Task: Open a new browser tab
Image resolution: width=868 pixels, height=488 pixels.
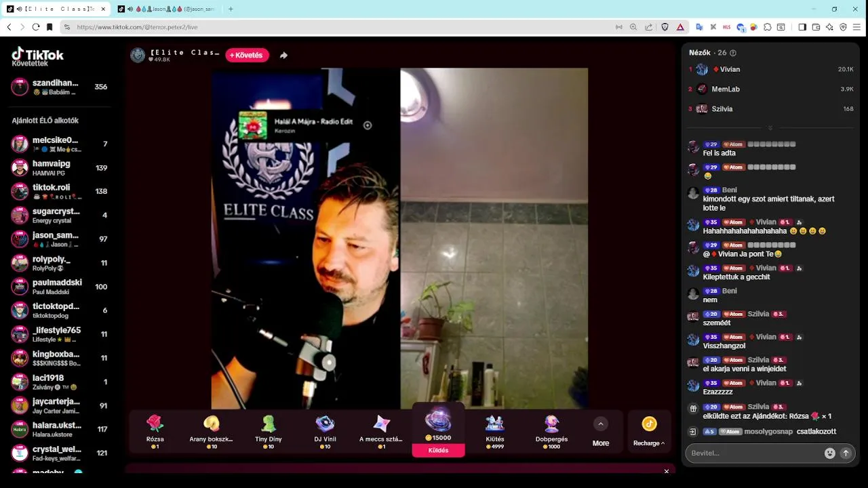Action: tap(231, 9)
